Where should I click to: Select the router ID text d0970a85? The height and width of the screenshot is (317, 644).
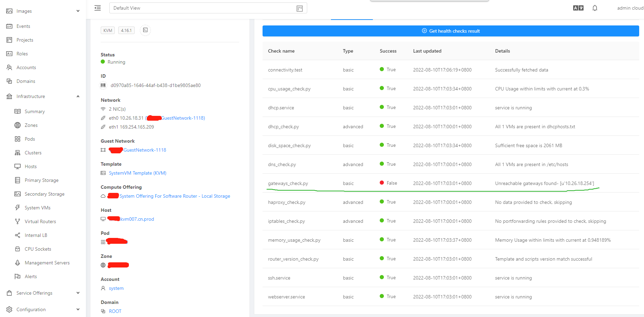[x=156, y=85]
